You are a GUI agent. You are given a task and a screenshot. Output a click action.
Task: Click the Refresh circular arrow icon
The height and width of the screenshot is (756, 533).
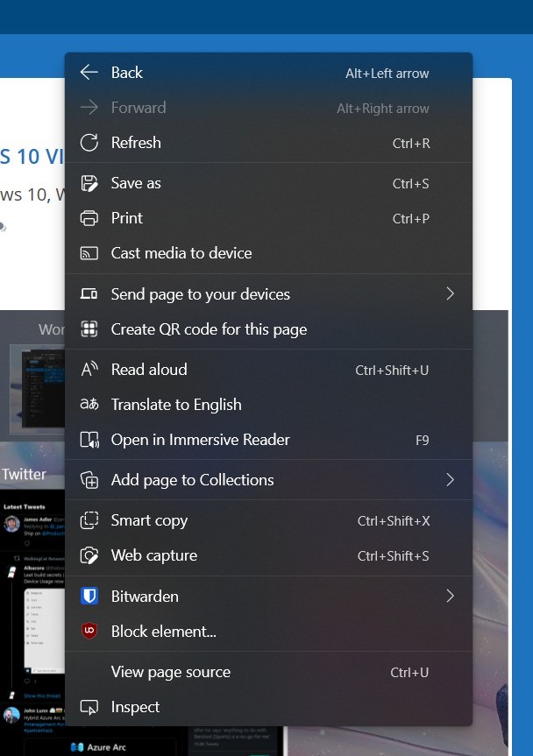click(89, 143)
